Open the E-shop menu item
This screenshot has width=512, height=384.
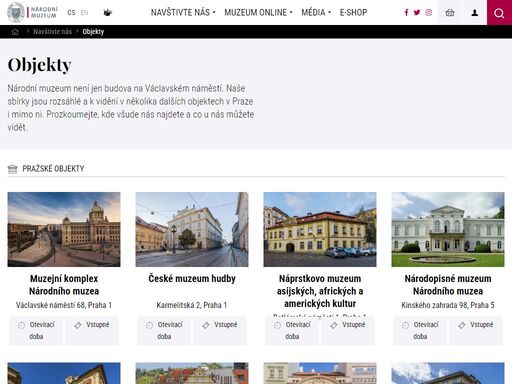(x=353, y=13)
